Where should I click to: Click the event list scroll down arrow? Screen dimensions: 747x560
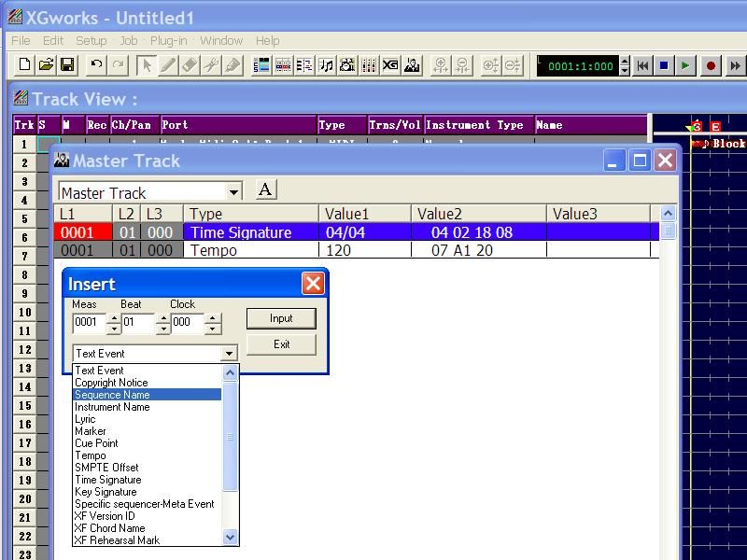[x=230, y=538]
